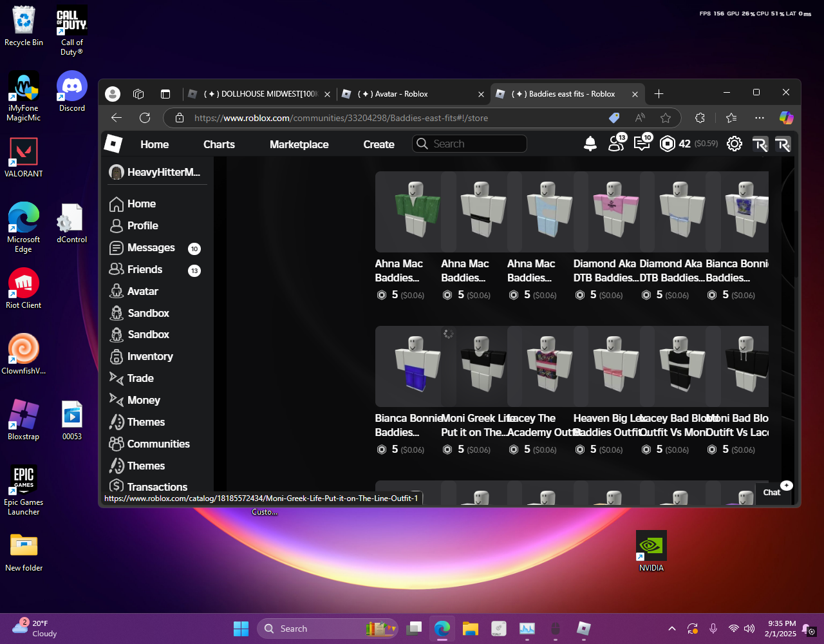This screenshot has height=644, width=824.
Task: Open Browser Extensions puzzle icon
Action: click(x=700, y=118)
